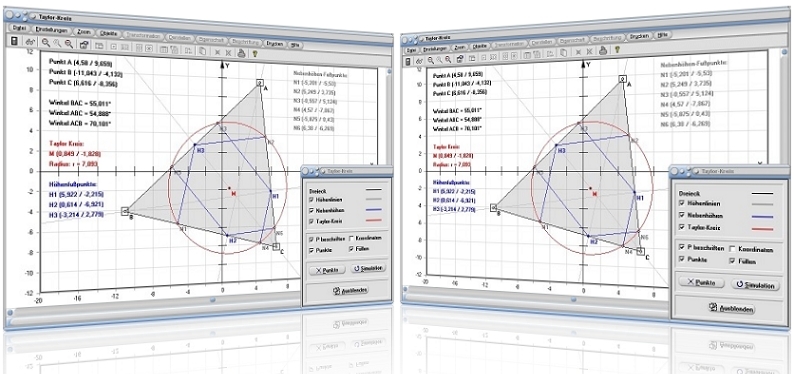Click gray Höhenlinien line swatch, right panel
The height and width of the screenshot is (374, 794).
[x=763, y=205]
